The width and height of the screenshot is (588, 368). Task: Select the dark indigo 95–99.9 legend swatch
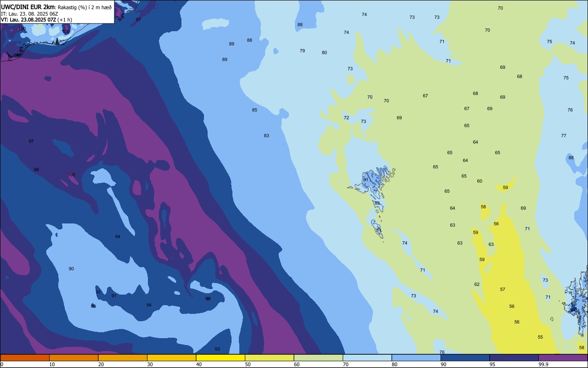(x=514, y=357)
